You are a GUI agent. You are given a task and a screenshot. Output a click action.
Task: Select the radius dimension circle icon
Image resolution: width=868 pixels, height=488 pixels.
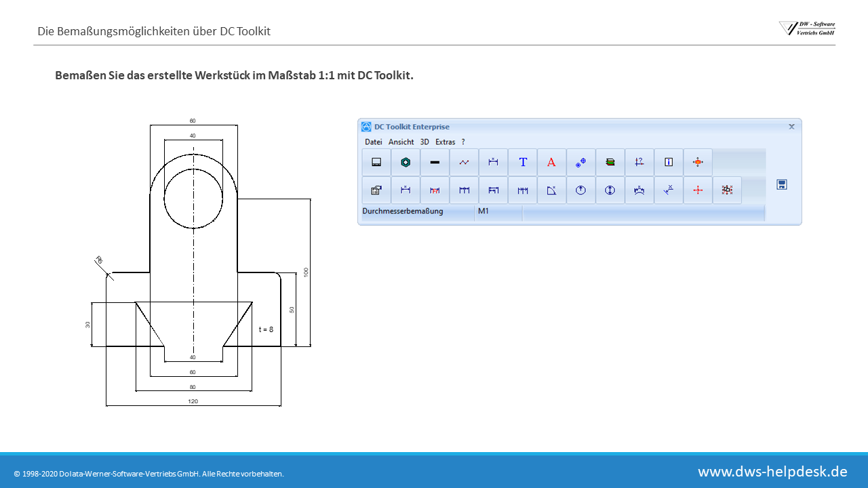pyautogui.click(x=580, y=190)
